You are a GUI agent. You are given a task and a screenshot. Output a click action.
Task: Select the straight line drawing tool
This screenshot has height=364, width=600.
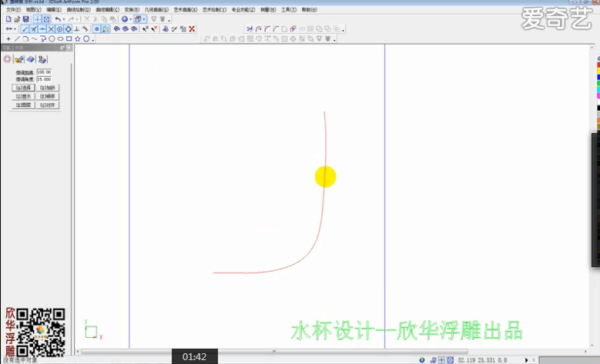(x=17, y=38)
